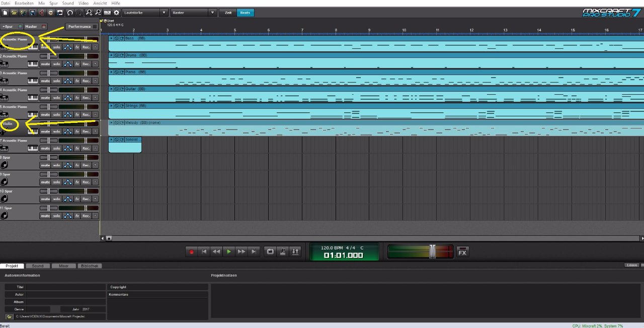The width and height of the screenshot is (644, 328).
Task: Save project using the floppy disk icon
Action: [32, 12]
